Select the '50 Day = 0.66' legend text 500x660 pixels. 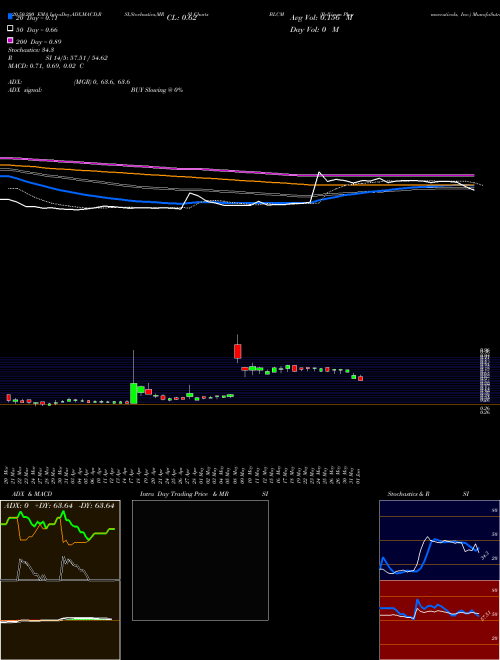click(37, 30)
